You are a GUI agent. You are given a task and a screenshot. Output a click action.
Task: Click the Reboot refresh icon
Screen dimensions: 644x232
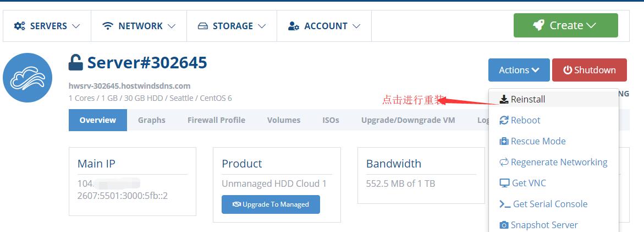(504, 120)
